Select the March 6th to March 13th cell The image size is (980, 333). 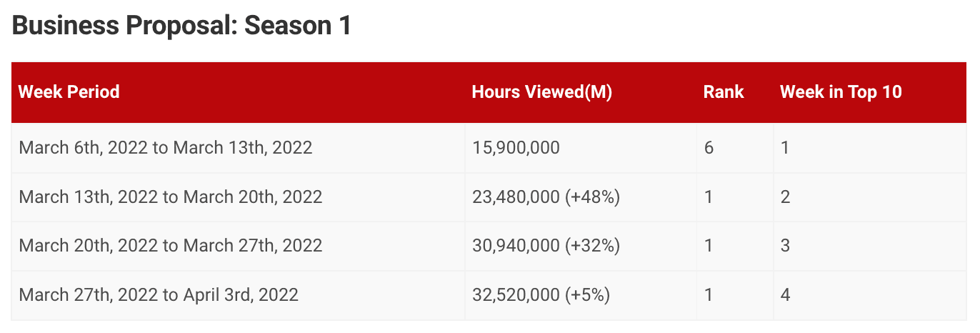pyautogui.click(x=166, y=148)
